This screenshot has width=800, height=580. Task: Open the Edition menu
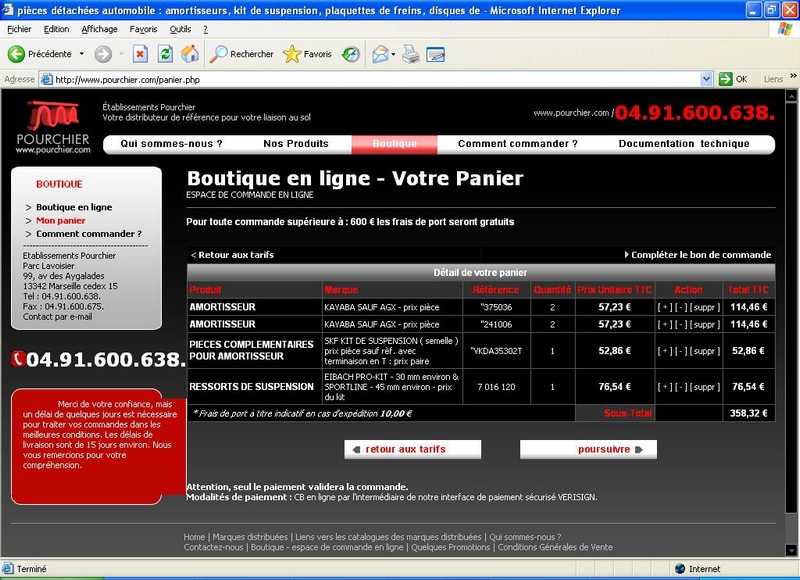[x=56, y=29]
